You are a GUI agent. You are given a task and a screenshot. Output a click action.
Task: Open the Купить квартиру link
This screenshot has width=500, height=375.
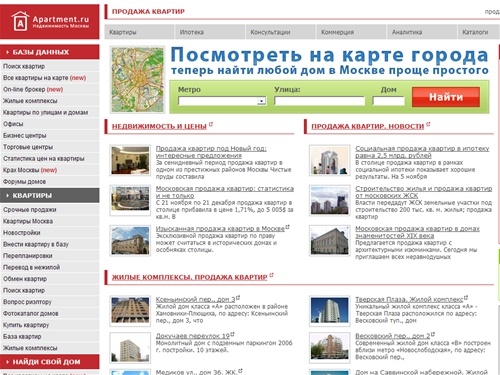[26, 325]
